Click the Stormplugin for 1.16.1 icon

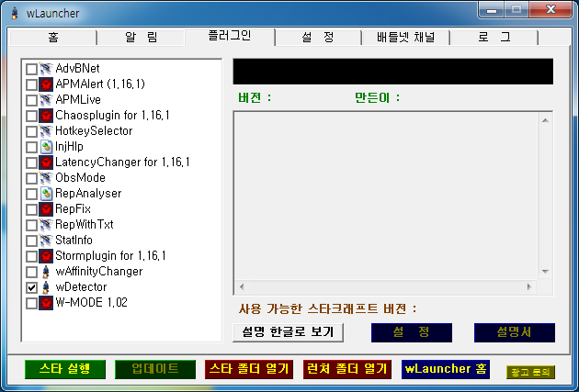pyautogui.click(x=46, y=256)
